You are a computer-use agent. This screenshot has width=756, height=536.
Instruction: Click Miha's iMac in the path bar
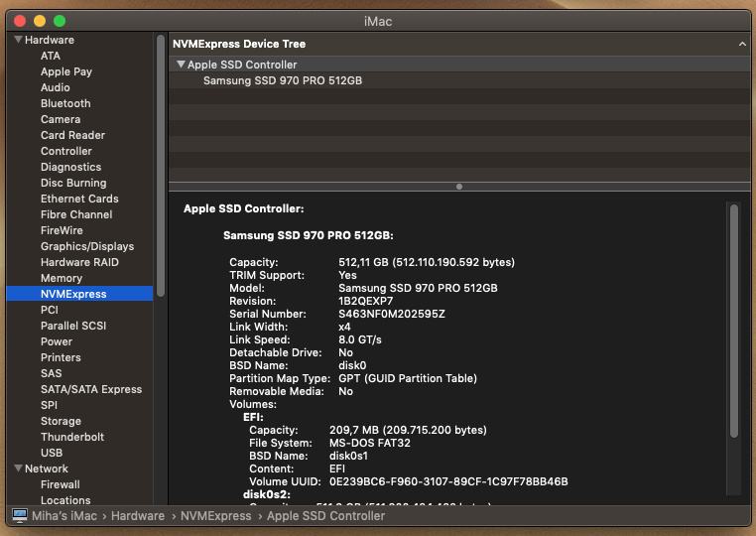64,516
